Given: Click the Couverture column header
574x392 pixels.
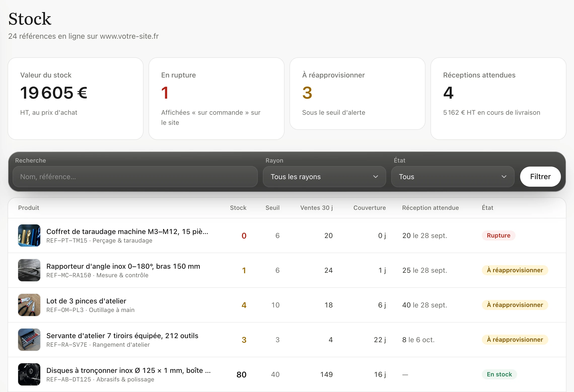Looking at the screenshot, I should 369,208.
